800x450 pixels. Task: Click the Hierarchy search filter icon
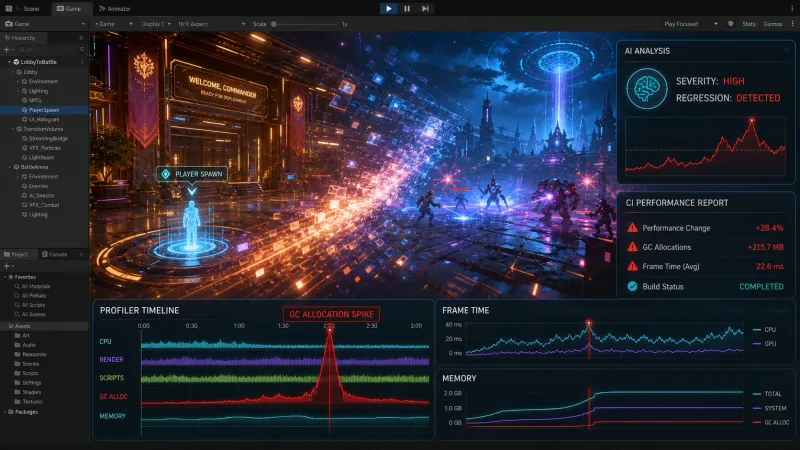[x=82, y=49]
